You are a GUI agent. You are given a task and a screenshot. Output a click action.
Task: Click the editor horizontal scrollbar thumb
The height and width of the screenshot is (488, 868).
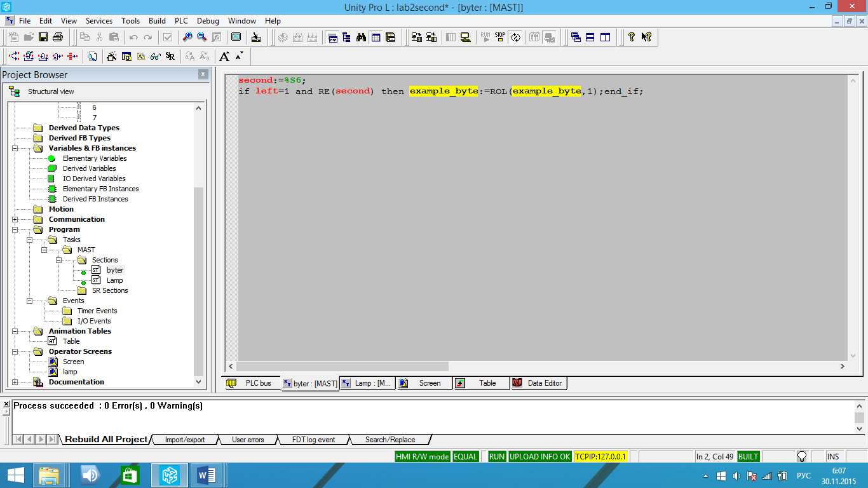(x=343, y=367)
